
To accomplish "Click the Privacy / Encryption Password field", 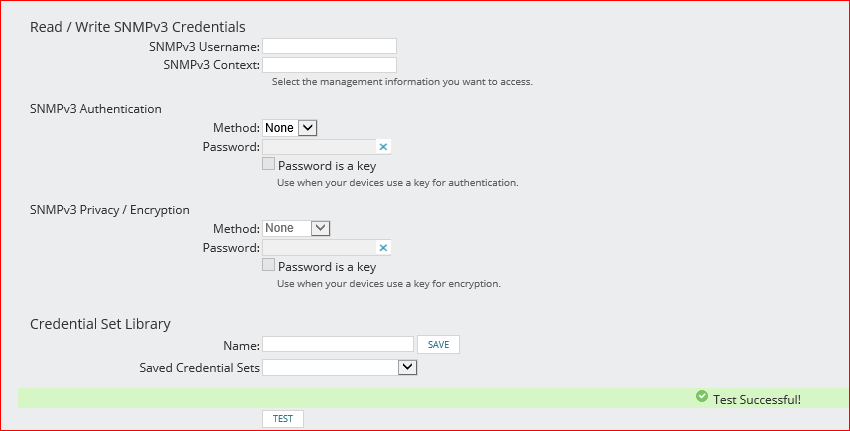I will tap(318, 248).
